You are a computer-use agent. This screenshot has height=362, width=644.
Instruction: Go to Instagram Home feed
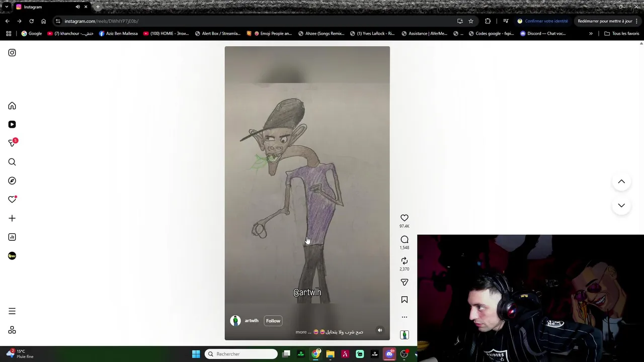12,106
